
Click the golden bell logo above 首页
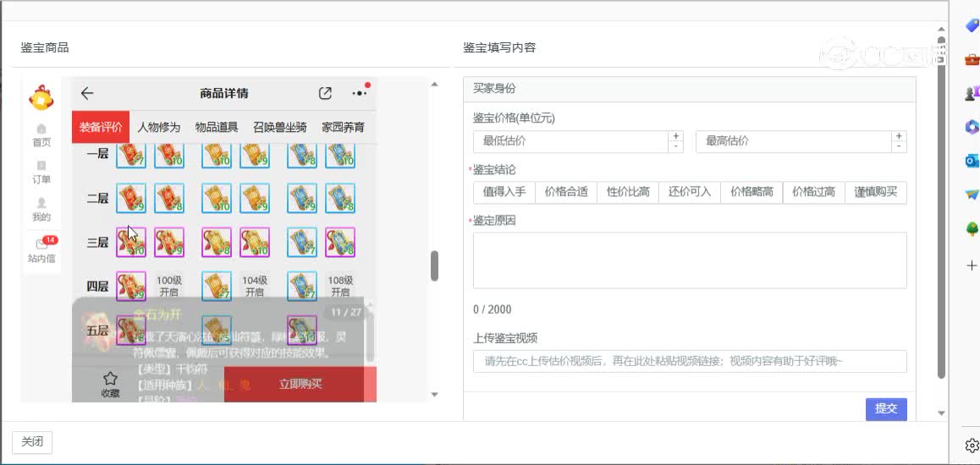pyautogui.click(x=41, y=97)
